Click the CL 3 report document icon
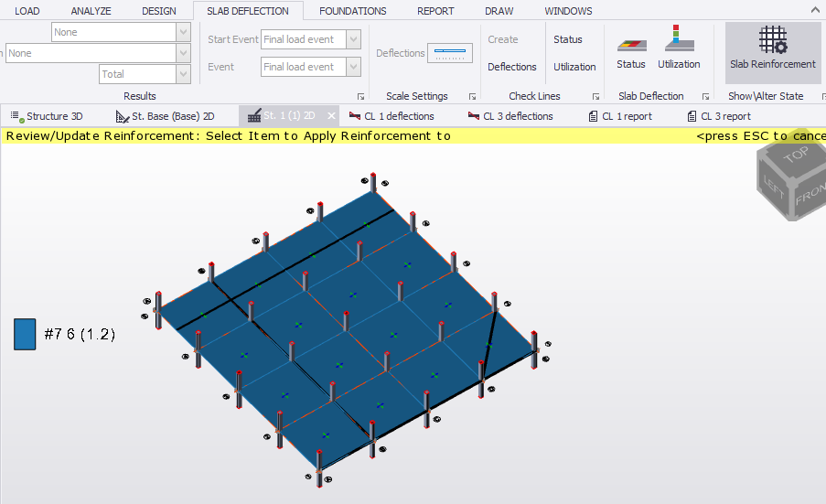 click(x=692, y=116)
